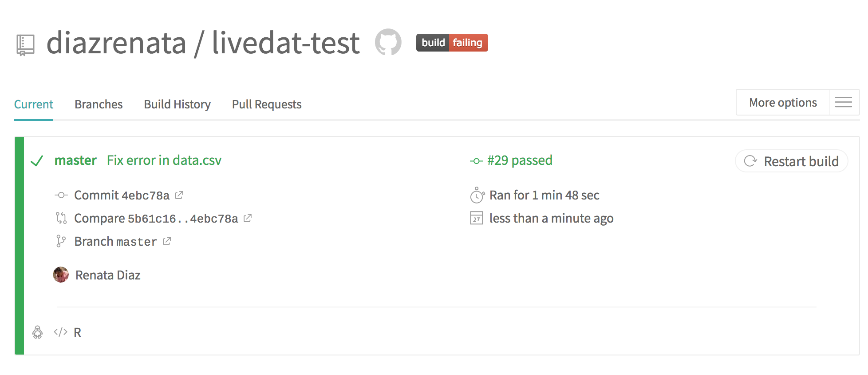This screenshot has height=375, width=868.
Task: Open the external link icon after Branch master
Action: 167,241
